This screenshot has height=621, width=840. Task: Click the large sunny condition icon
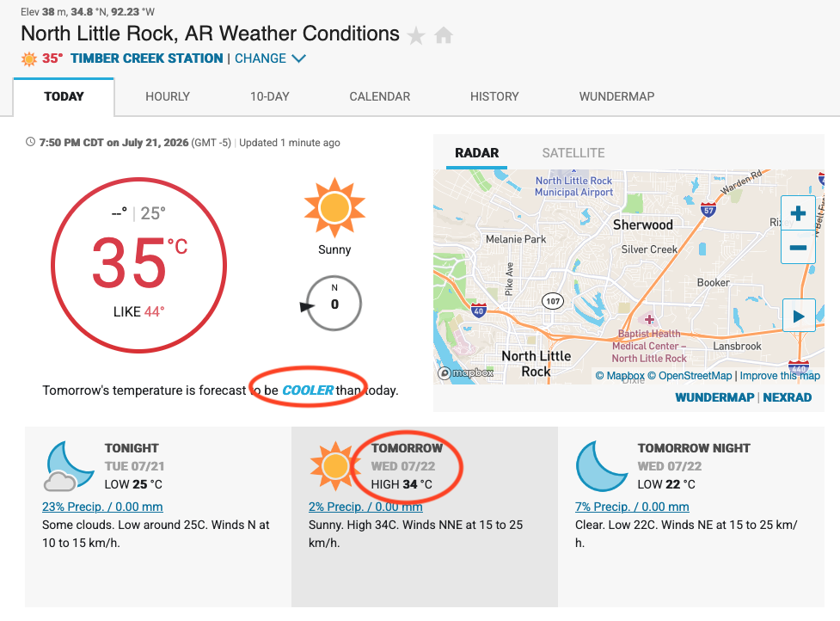(x=334, y=207)
